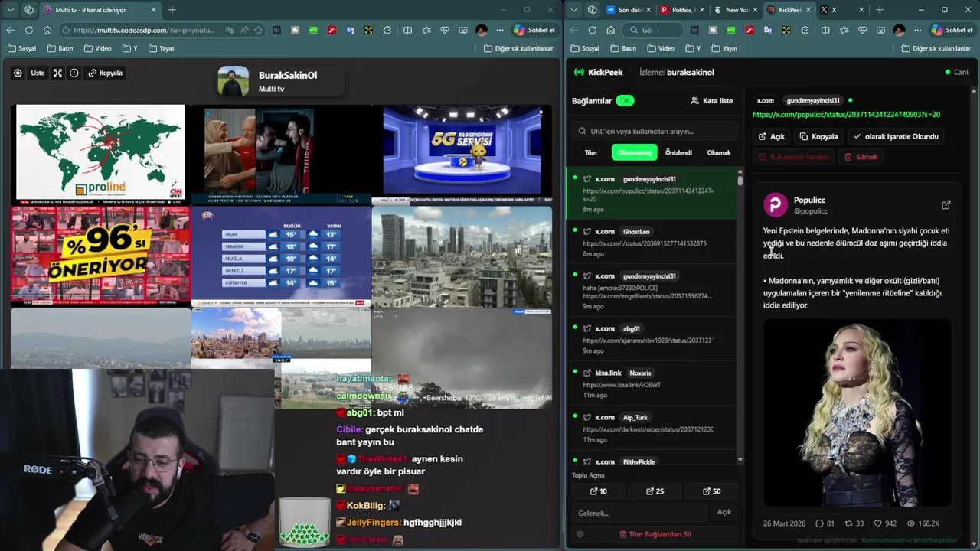The image size is (980, 551).
Task: Open Sosyal bookmarks folder in right browser
Action: click(585, 48)
